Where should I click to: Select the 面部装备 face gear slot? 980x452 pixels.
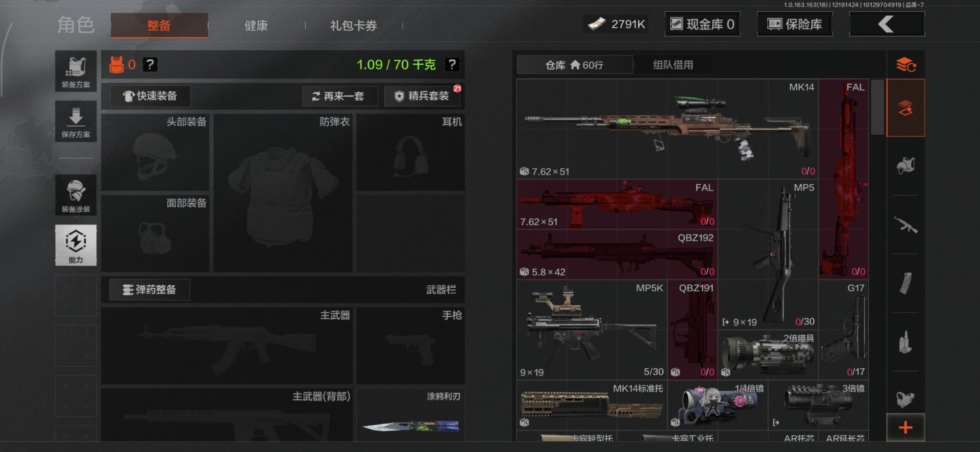[x=155, y=233]
